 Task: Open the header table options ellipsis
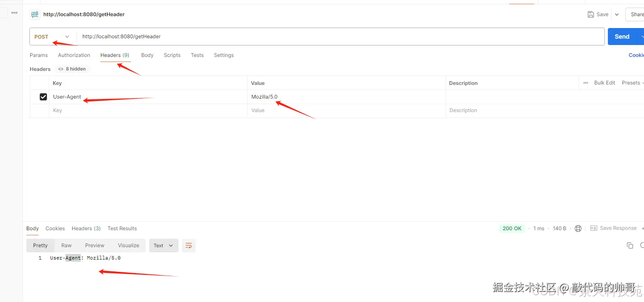pyautogui.click(x=586, y=83)
